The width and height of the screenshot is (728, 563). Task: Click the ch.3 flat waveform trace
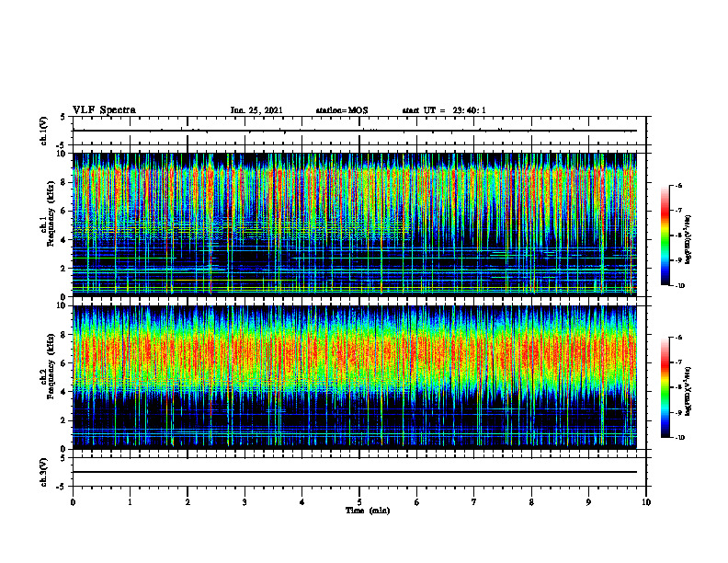(x=355, y=472)
